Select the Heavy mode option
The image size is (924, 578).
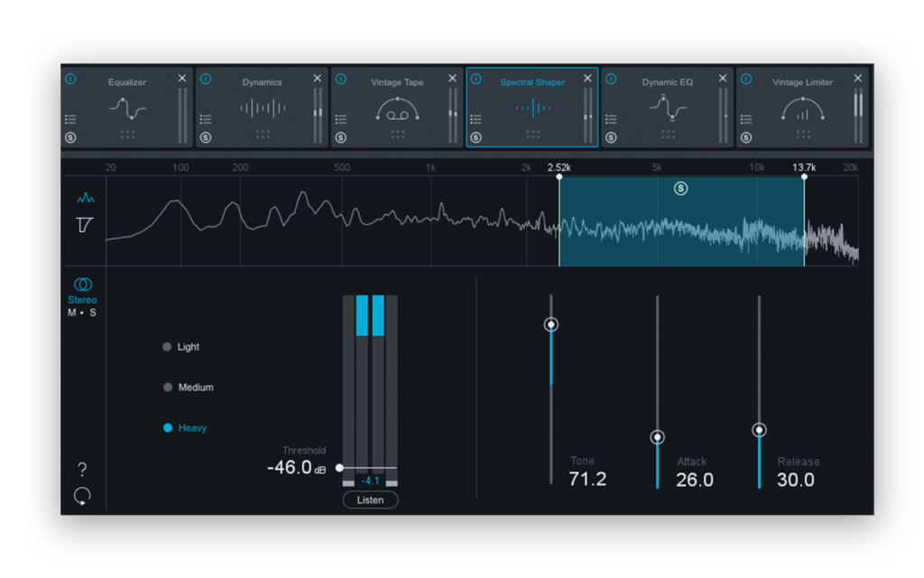coord(185,427)
